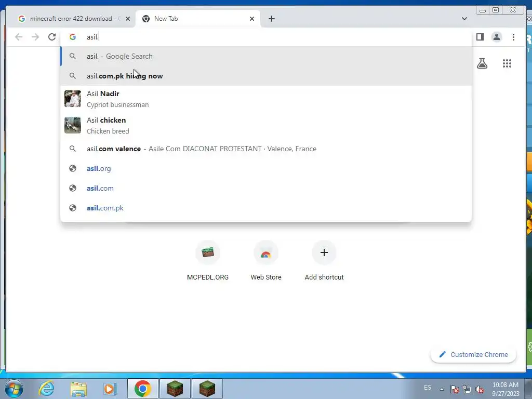Click globe icon beside asil.org
532x399 pixels.
point(73,168)
